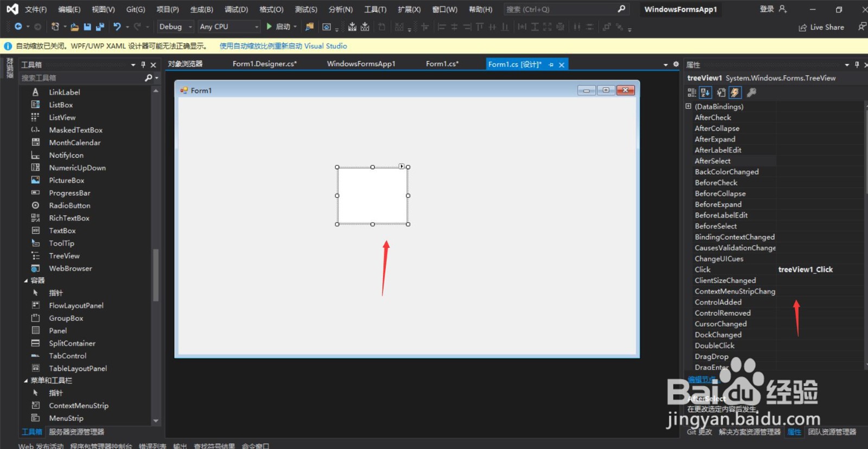Click the Find in Files toolbar icon

309,27
